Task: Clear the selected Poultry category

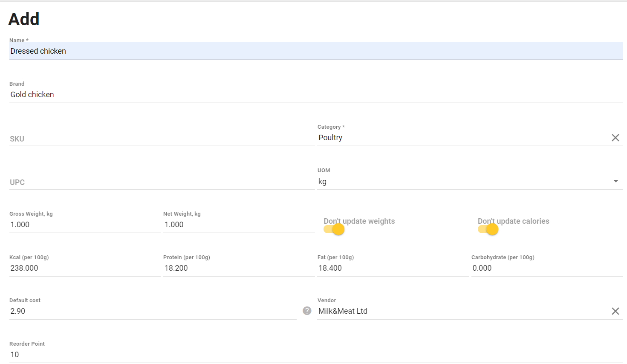Action: click(x=615, y=137)
